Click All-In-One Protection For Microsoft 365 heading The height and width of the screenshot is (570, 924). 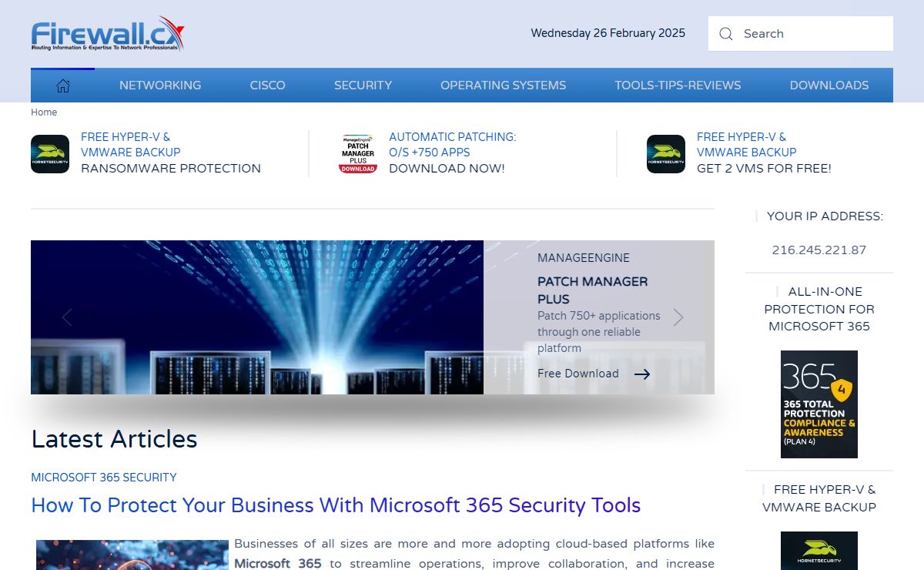coord(819,309)
